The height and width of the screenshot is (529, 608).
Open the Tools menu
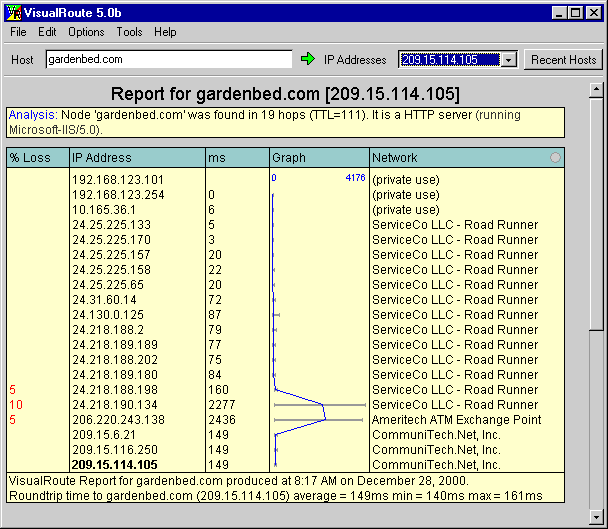pyautogui.click(x=130, y=32)
